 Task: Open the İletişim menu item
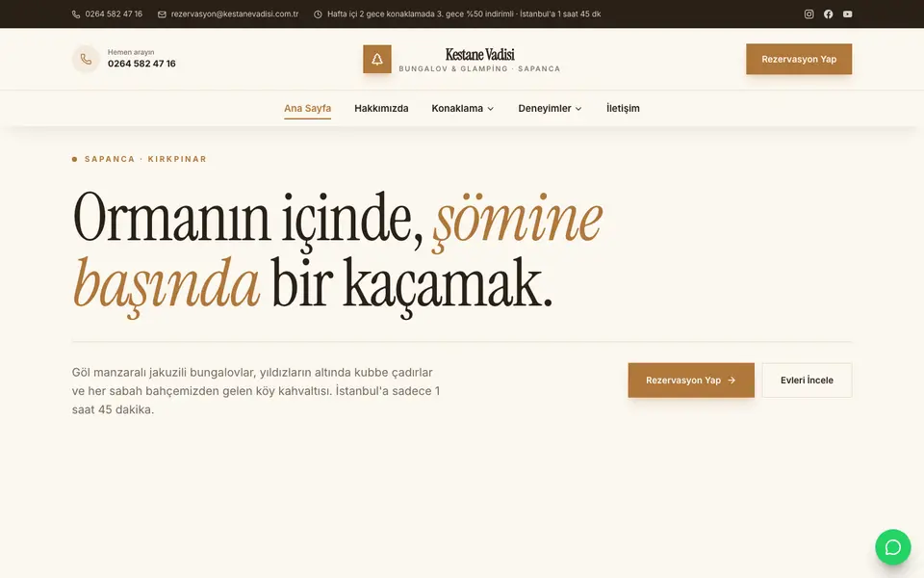click(x=623, y=109)
